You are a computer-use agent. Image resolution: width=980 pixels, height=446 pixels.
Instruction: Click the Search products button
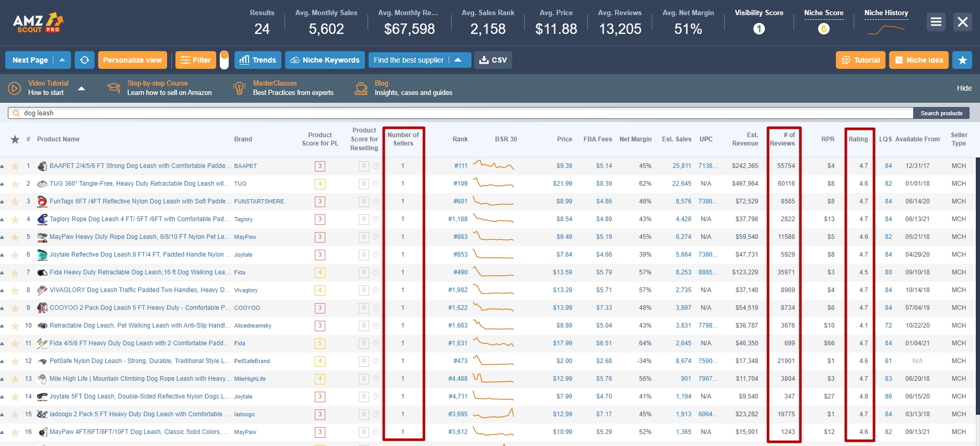[x=941, y=113]
